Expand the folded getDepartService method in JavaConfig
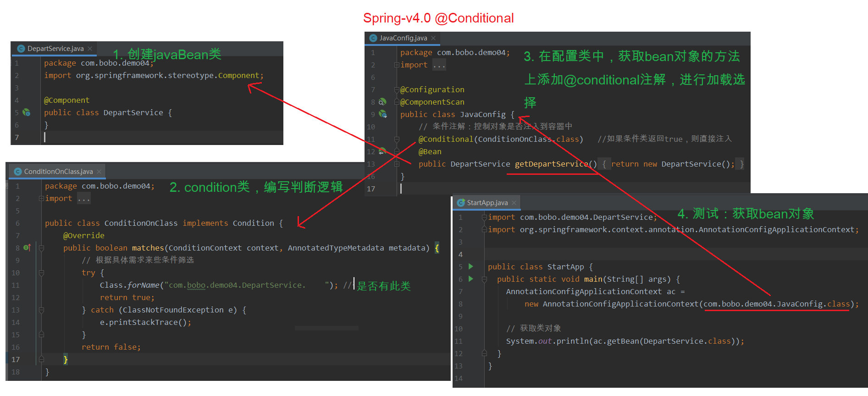 397,164
